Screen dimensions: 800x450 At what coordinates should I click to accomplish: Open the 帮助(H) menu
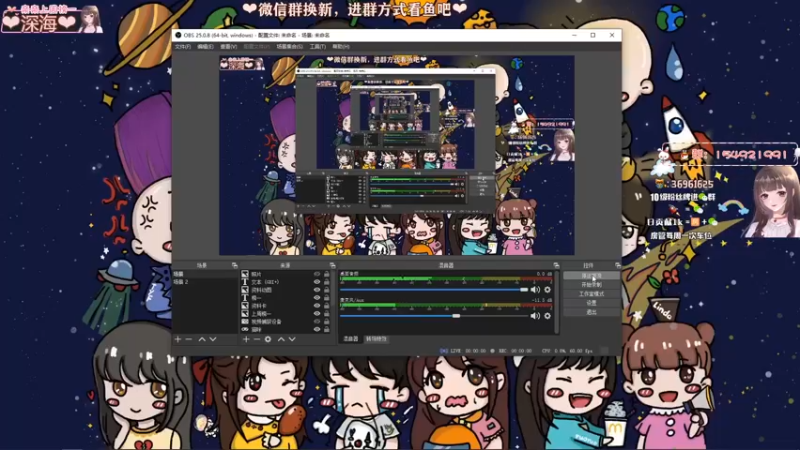click(x=341, y=46)
